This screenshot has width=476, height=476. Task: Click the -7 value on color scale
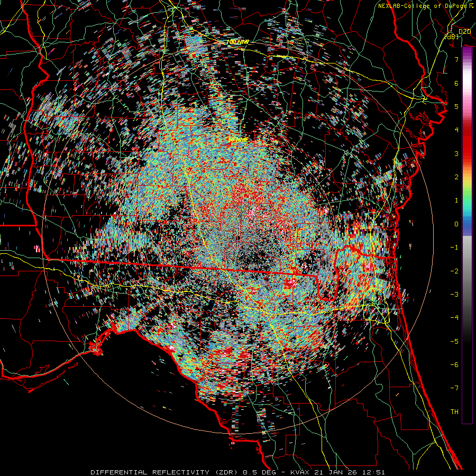click(x=454, y=388)
